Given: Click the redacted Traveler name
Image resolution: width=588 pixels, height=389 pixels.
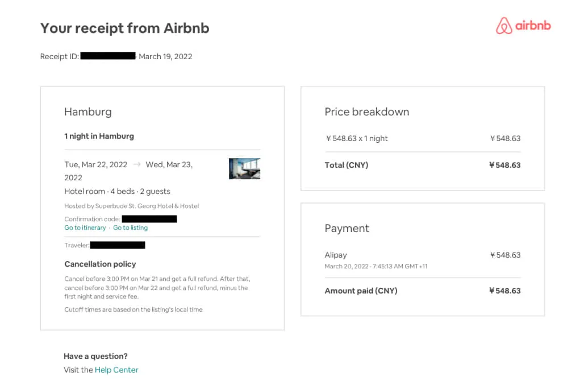Looking at the screenshot, I should point(118,245).
